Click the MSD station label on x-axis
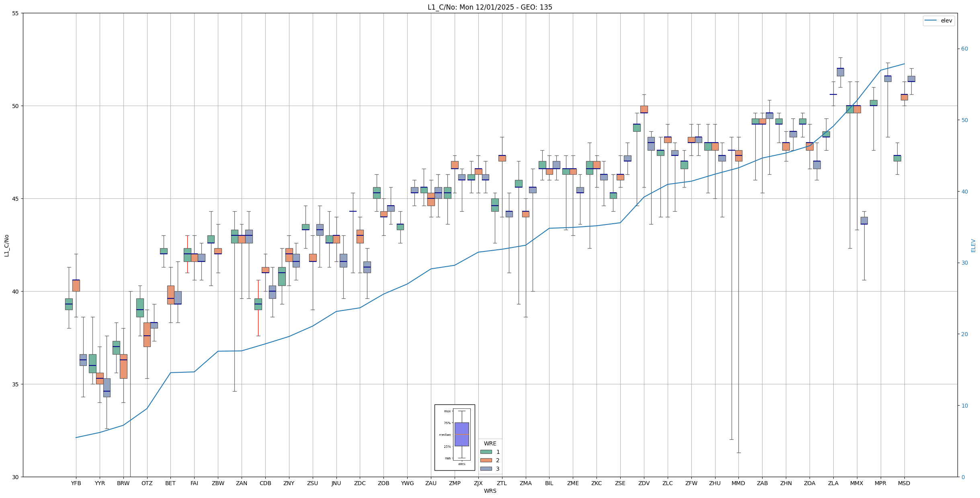This screenshot has width=980, height=498. pos(904,483)
